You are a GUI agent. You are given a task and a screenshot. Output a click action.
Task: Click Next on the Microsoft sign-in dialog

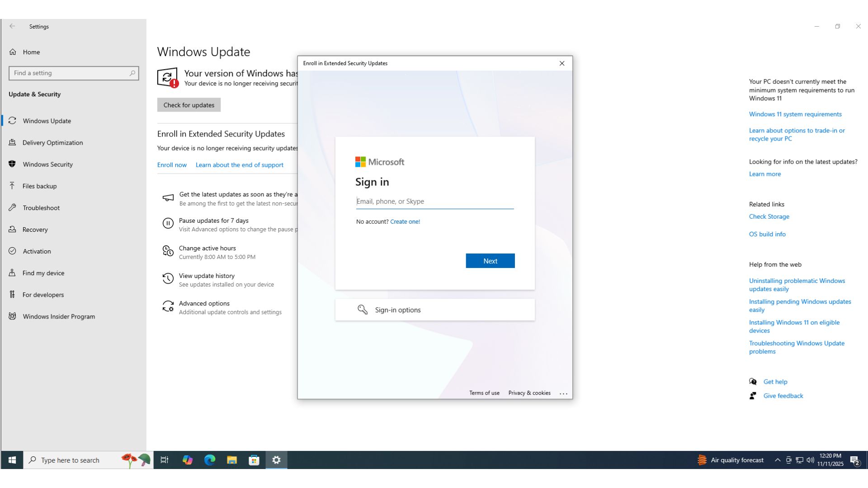pos(490,261)
